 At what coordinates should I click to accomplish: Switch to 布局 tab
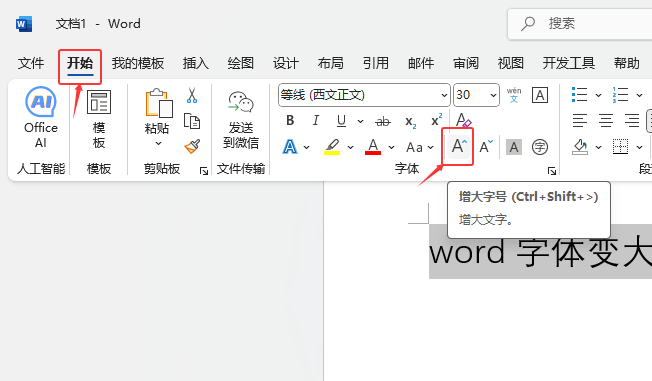coord(331,63)
